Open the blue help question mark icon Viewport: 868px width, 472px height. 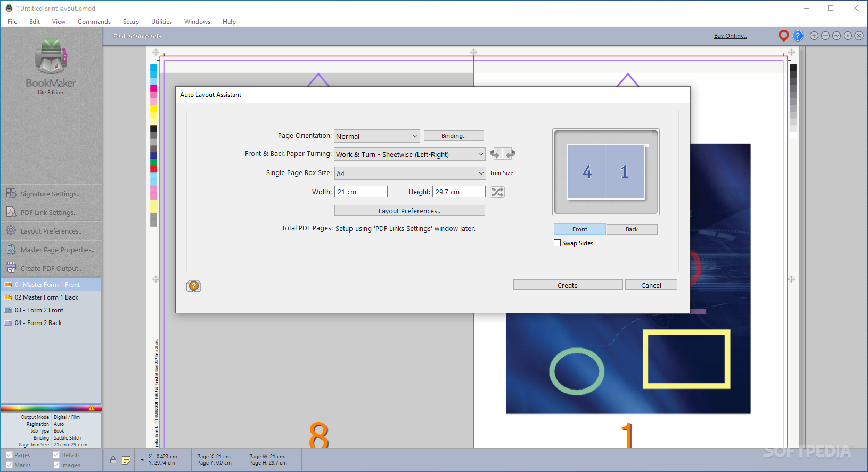[x=798, y=36]
